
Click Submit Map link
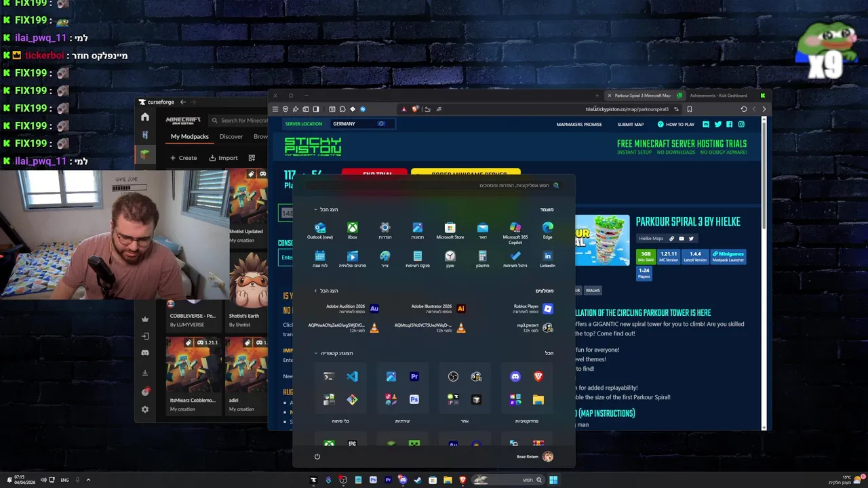click(x=631, y=125)
